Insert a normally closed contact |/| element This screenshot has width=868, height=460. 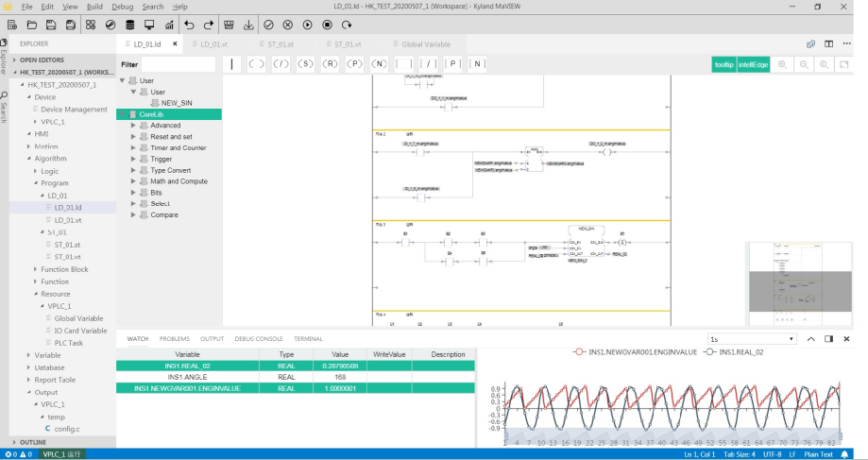[x=428, y=64]
